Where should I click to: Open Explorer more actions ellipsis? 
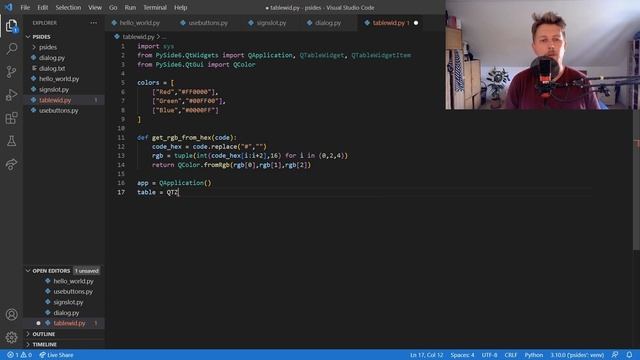tap(93, 23)
